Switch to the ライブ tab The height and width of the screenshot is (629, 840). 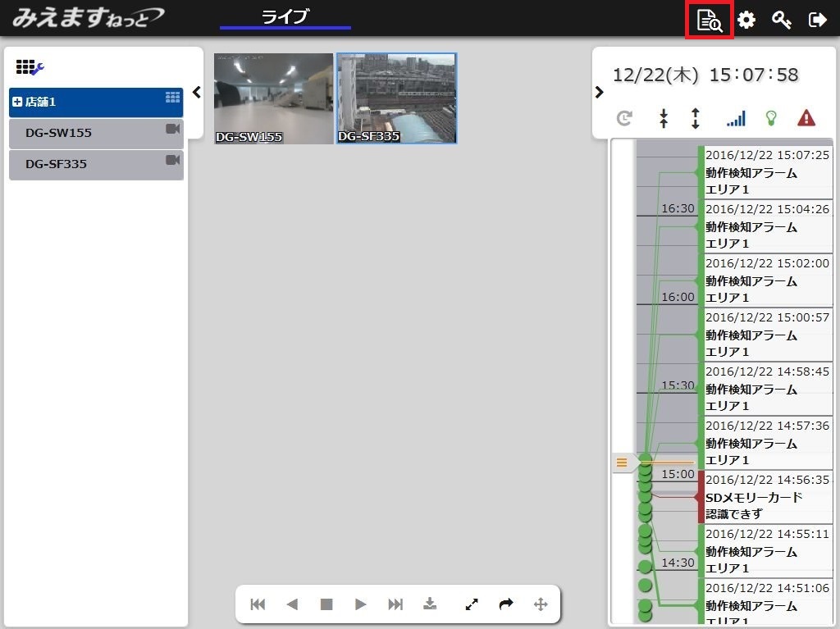click(285, 17)
